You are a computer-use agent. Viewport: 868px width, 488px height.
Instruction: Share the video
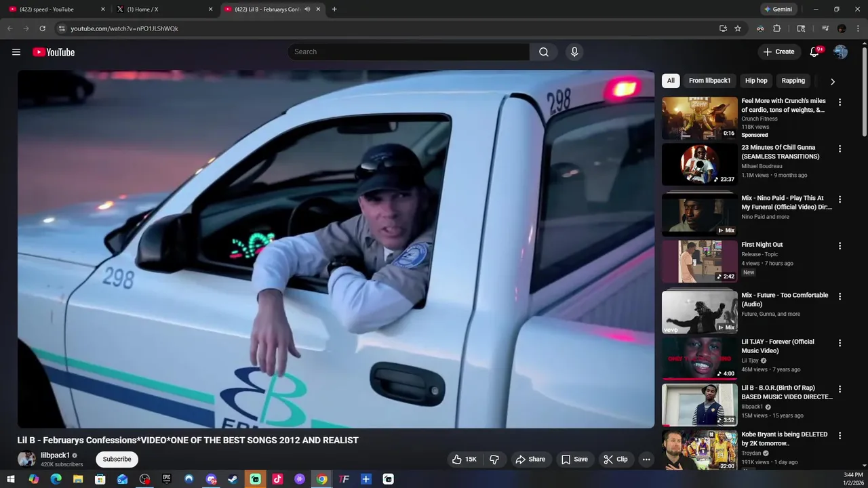(x=530, y=460)
